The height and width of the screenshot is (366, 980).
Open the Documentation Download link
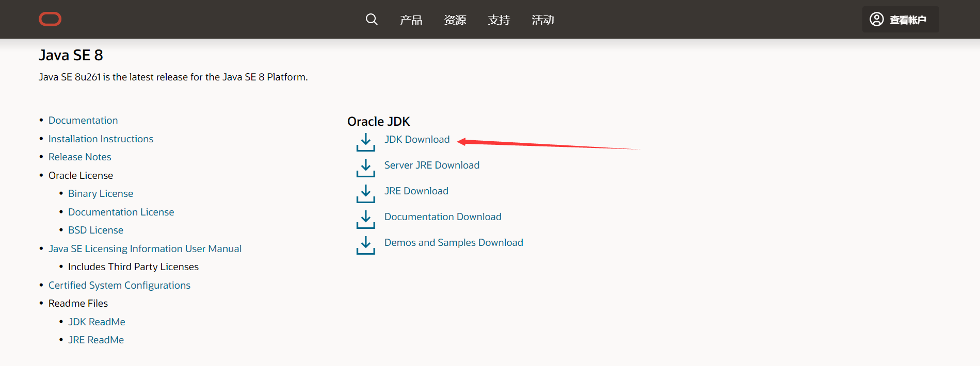[443, 217]
